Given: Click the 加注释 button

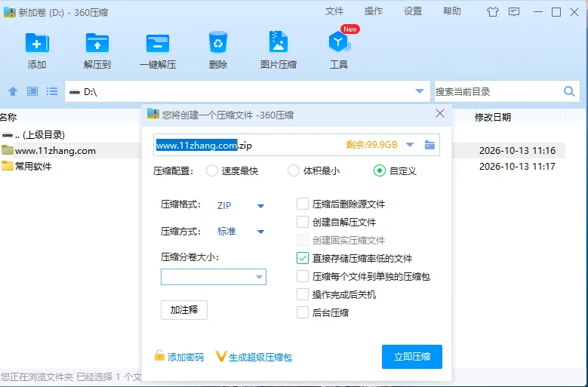Looking at the screenshot, I should 184,310.
